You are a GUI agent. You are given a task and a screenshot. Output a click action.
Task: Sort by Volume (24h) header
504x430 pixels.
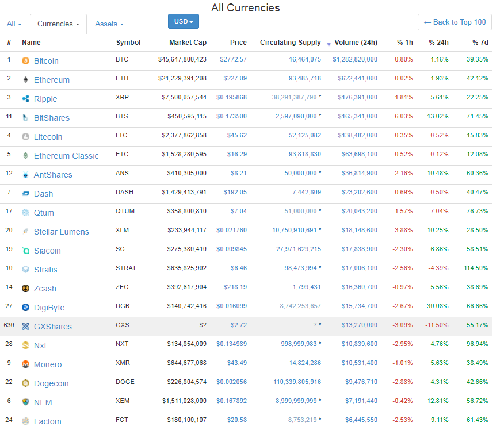pos(356,43)
